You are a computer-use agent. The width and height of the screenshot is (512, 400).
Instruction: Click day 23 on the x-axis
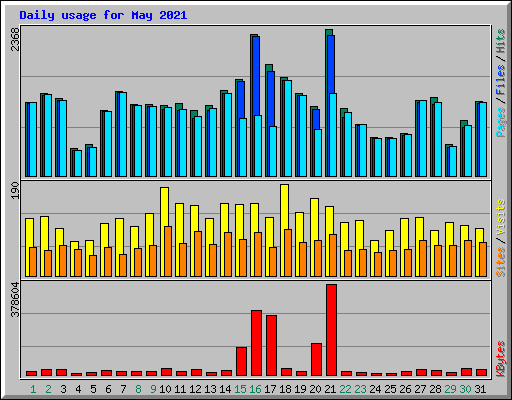coord(360,389)
